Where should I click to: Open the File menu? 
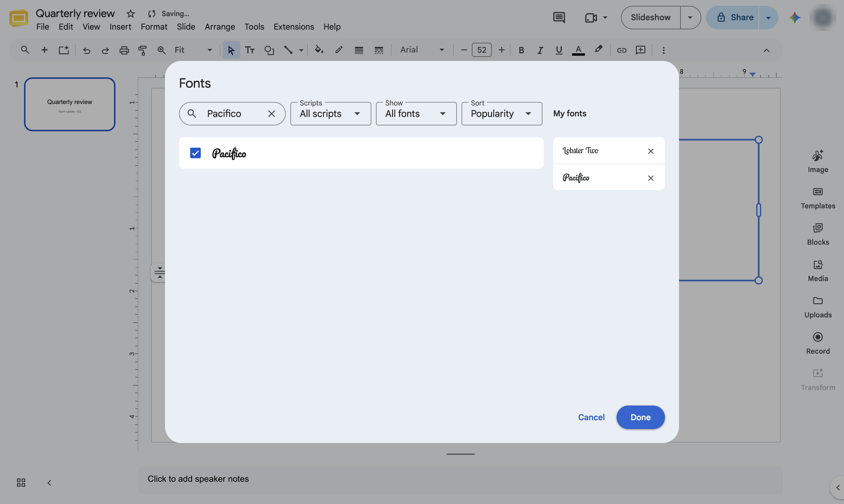pyautogui.click(x=42, y=26)
